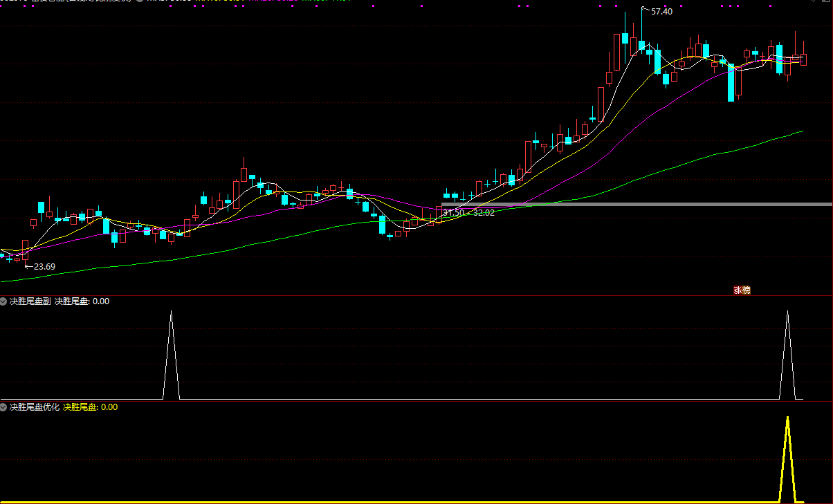Screen dimensions: 833x504
Task: Click the 决胜尾盘副 indicator name
Action: (x=30, y=301)
